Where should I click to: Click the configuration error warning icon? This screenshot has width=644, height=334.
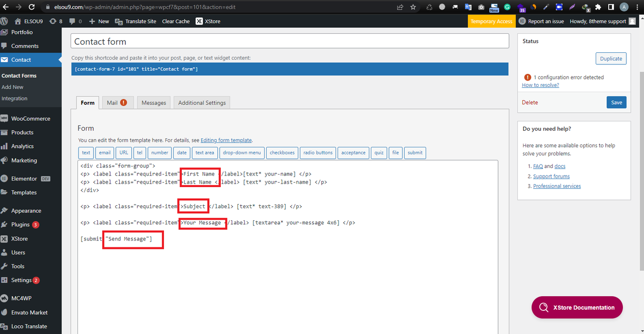[527, 77]
